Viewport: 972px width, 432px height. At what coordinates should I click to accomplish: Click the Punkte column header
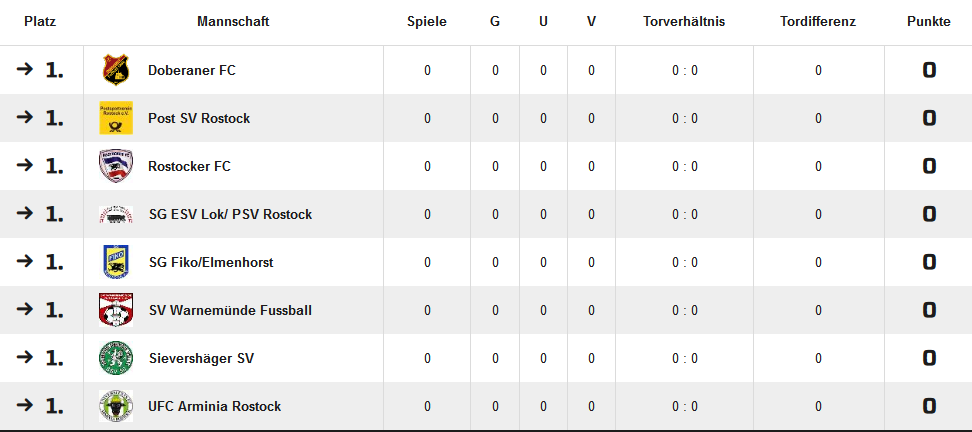tap(928, 21)
